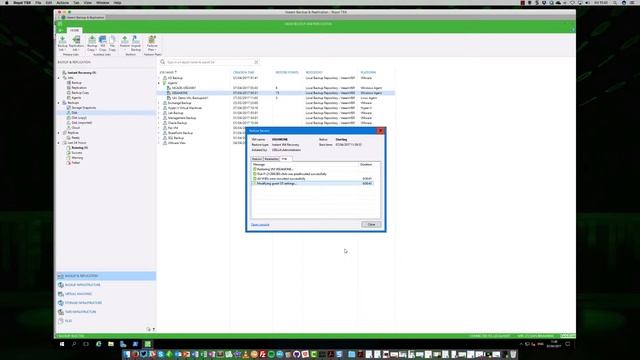Screen dimensions: 640x360
Task: Select Storage Snapshots in the tree
Action: pos(84,108)
